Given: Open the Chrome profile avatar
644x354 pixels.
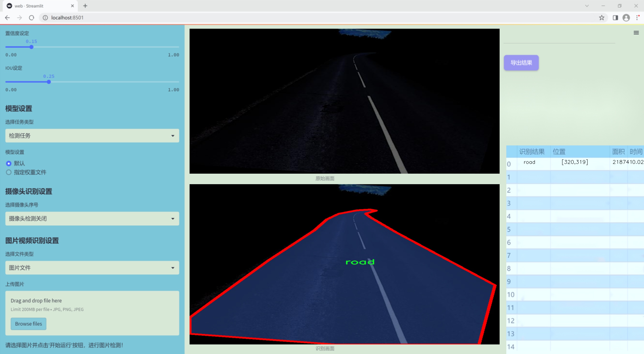Looking at the screenshot, I should [626, 18].
